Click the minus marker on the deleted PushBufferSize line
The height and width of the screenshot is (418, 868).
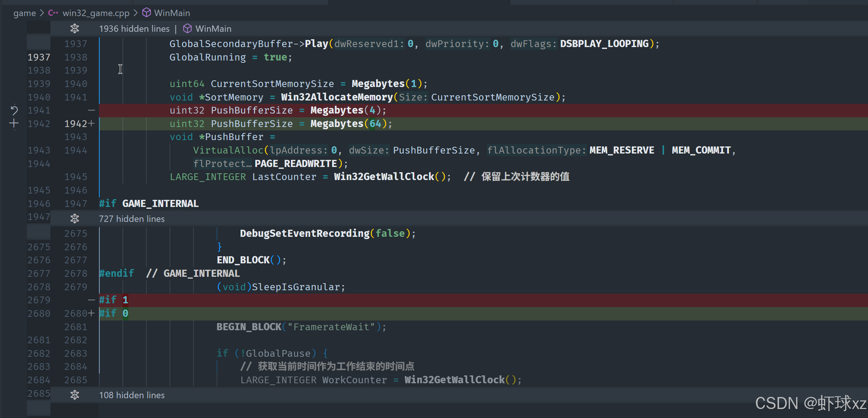tap(91, 110)
